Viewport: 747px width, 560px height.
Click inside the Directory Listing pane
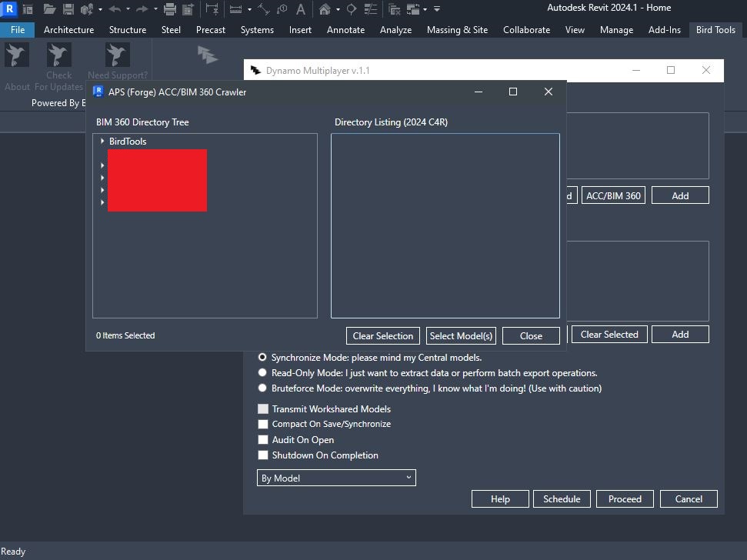click(x=445, y=225)
